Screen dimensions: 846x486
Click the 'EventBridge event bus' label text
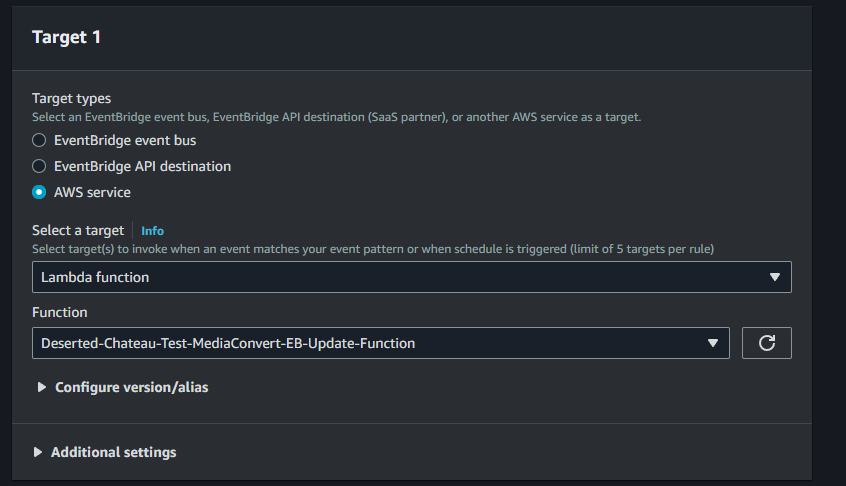click(125, 140)
